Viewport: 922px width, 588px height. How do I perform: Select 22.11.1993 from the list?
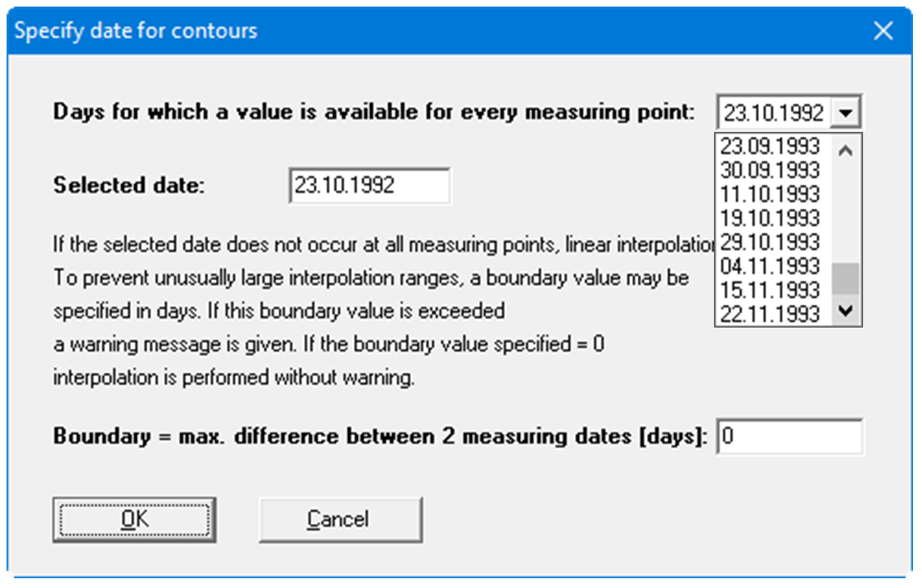pyautogui.click(x=770, y=313)
